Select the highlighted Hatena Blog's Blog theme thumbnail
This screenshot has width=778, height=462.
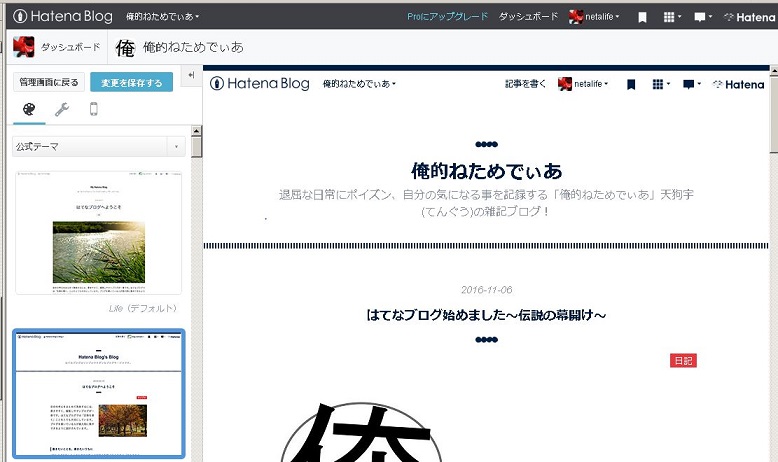click(99, 394)
